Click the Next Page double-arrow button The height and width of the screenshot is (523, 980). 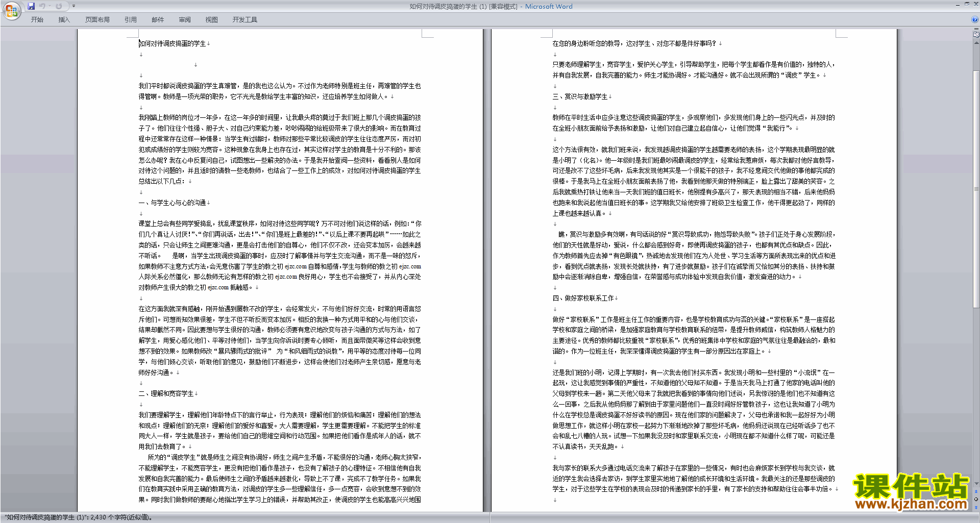point(976,507)
